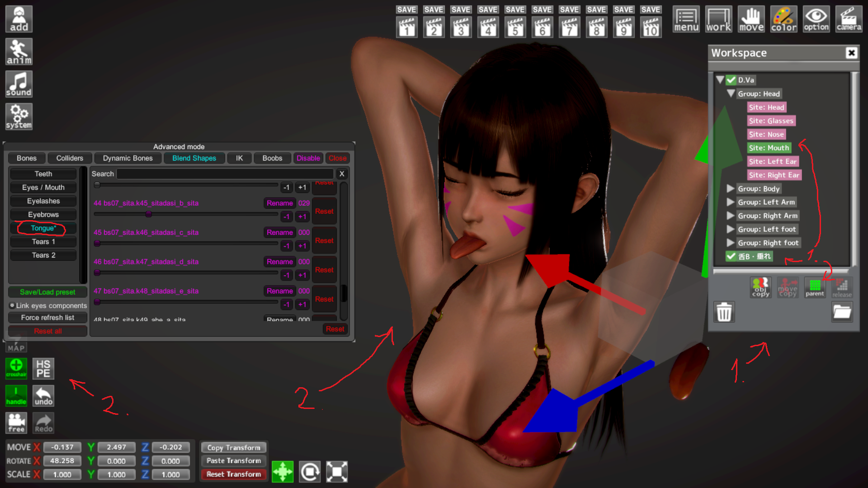Toggle the move hand icon
Viewport: 868px width, 488px height.
click(751, 19)
